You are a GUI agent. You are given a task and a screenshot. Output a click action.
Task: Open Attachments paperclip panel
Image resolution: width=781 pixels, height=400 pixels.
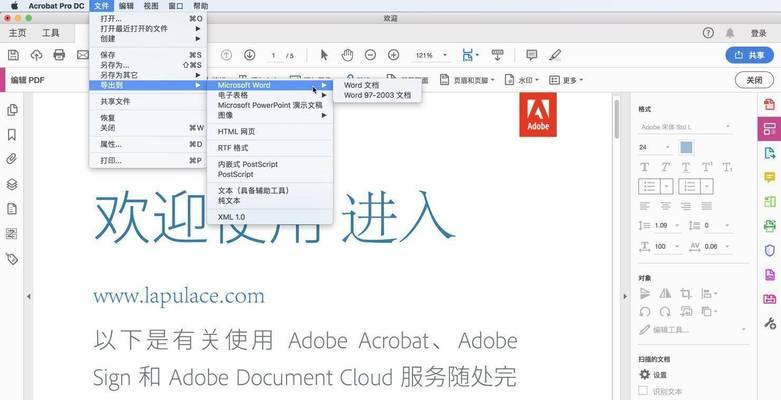12,159
